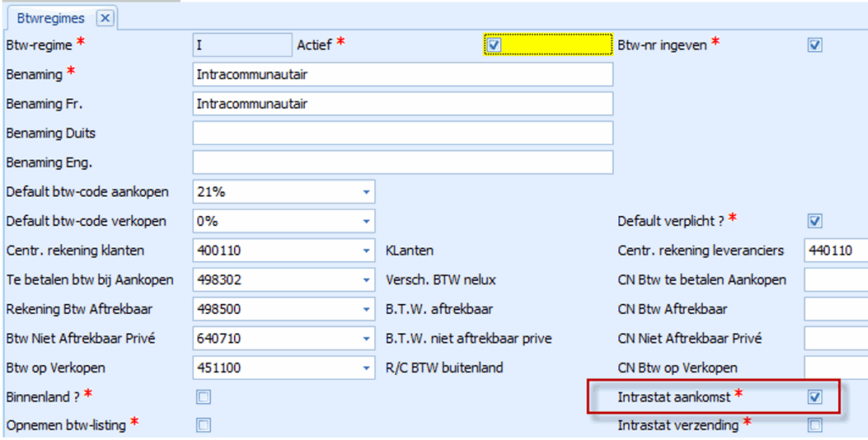The width and height of the screenshot is (868, 440).
Task: Toggle the Btw-nr ingeven checkbox
Action: point(815,45)
